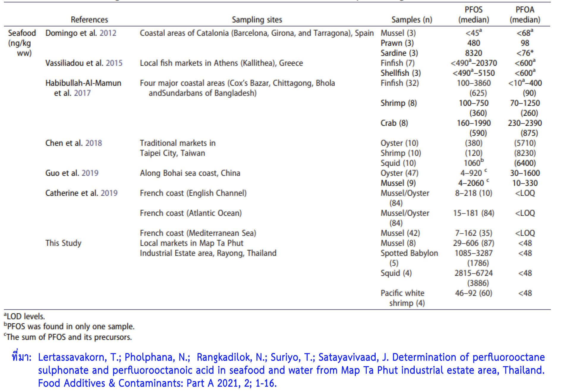The image size is (562, 392).
Task: Click the Lertassavakorn source citation text
Action: (291, 370)
